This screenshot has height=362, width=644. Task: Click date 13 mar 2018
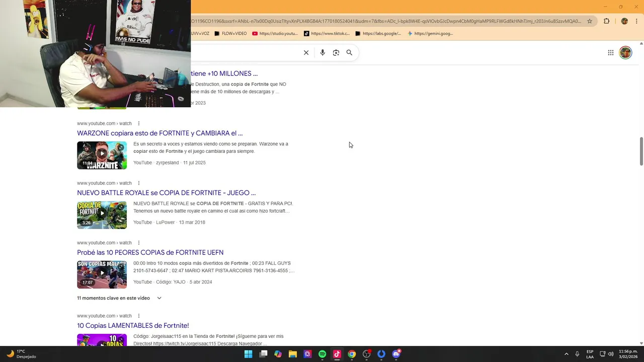point(192,222)
